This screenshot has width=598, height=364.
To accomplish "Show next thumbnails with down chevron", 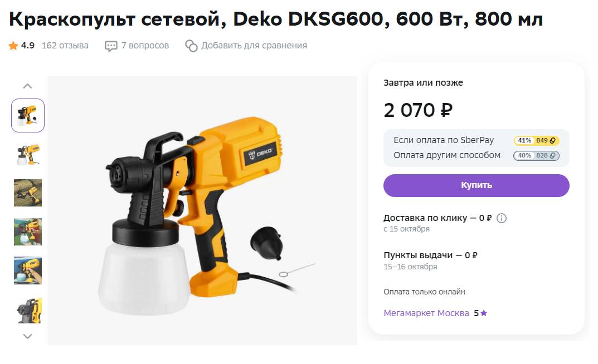I will point(27,336).
